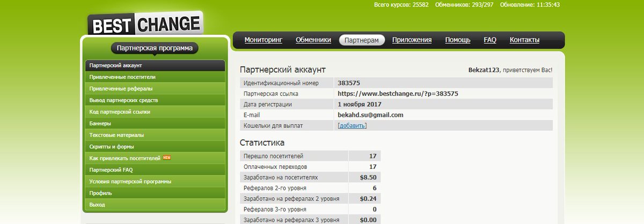Open Скрипты и формы in the sidebar
644x224 pixels.
pyautogui.click(x=155, y=146)
